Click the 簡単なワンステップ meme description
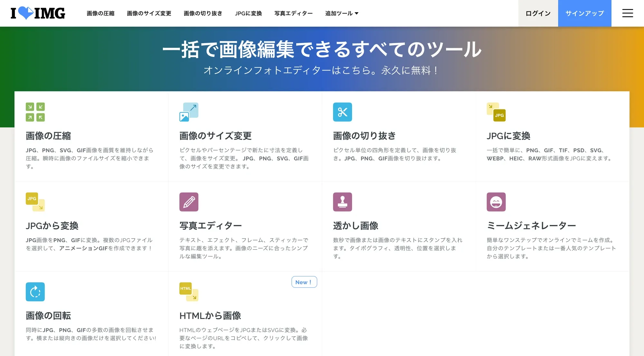 (551, 248)
